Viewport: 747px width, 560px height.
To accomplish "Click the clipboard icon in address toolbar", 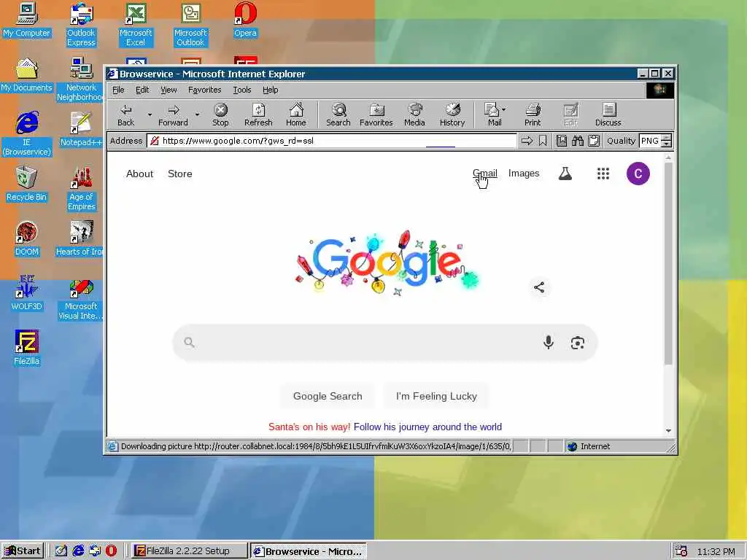I will point(594,141).
